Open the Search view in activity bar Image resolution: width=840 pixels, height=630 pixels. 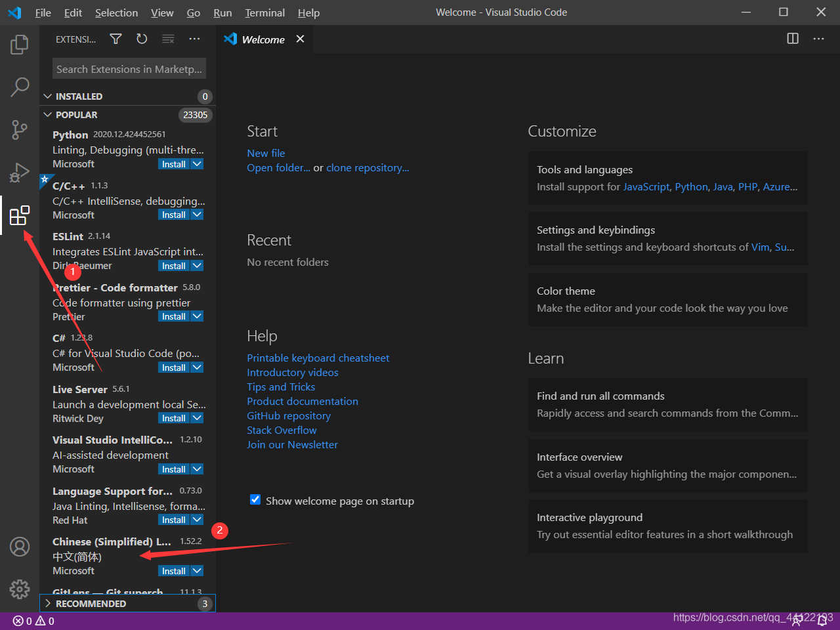pos(20,87)
